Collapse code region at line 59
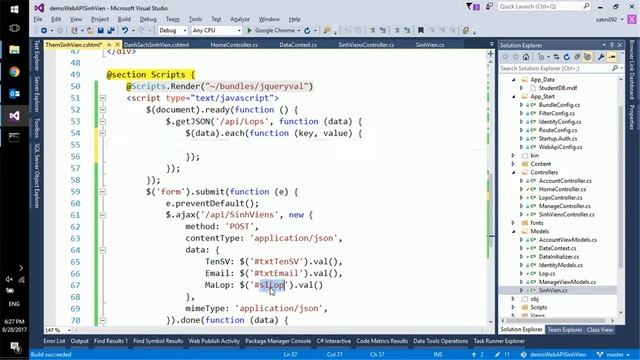Image resolution: width=640 pixels, height=360 pixels. [102, 192]
